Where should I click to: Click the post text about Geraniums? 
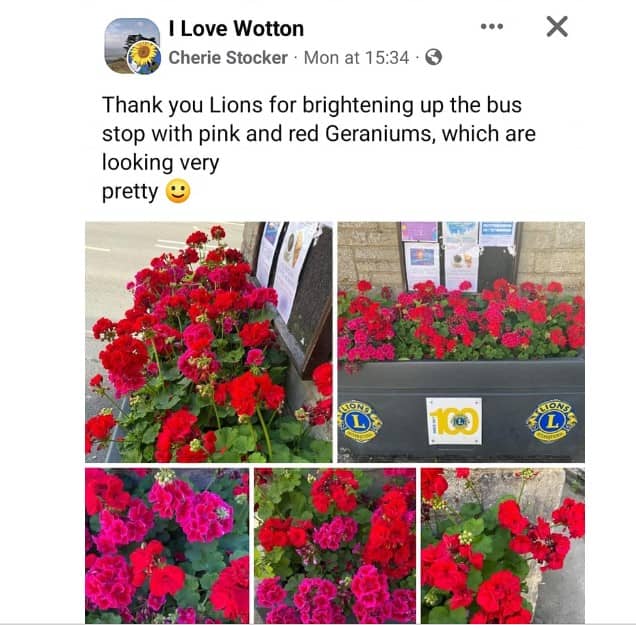pos(319,148)
